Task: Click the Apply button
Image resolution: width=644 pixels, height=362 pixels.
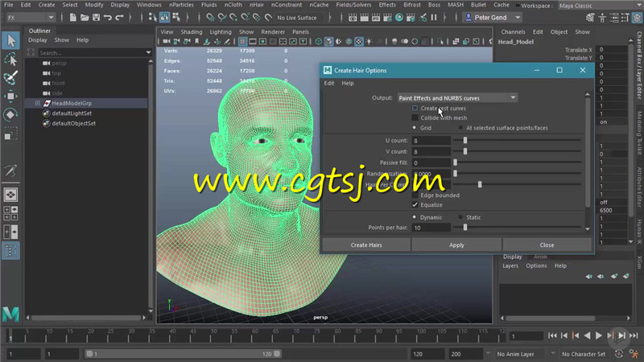Action: [456, 245]
